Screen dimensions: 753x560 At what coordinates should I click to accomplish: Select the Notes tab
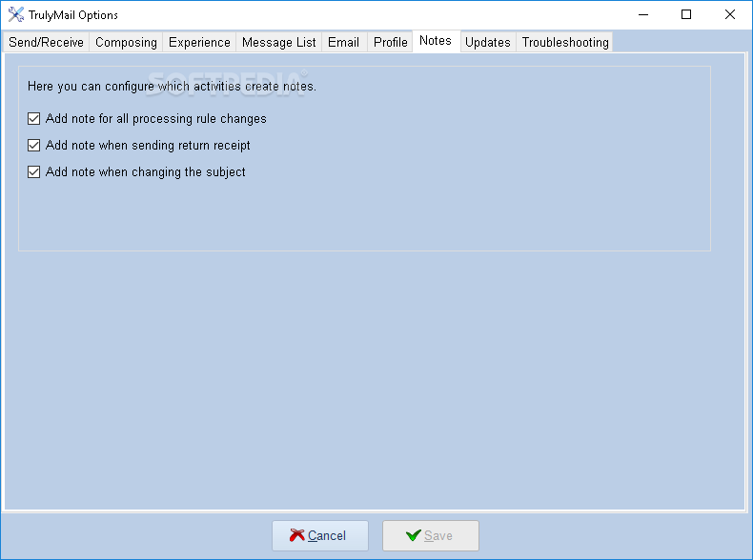click(x=436, y=41)
